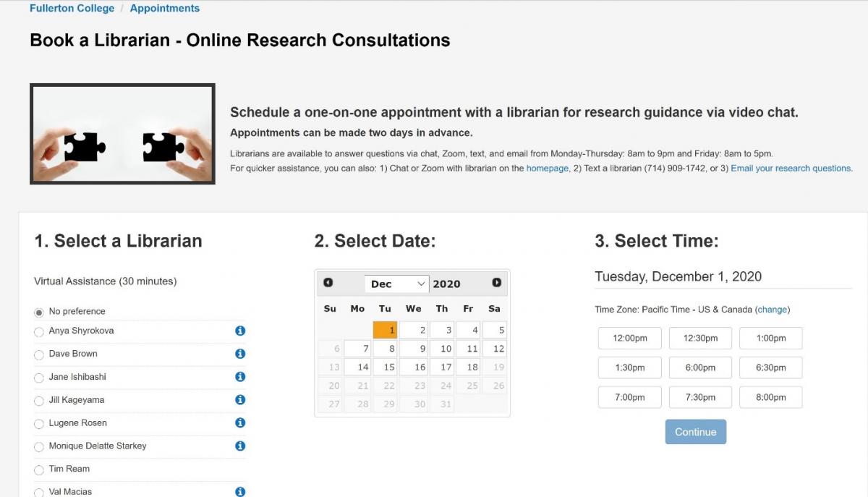This screenshot has width=868, height=497.
Task: Choose Anya Shyrokova radio button
Action: [x=39, y=332]
